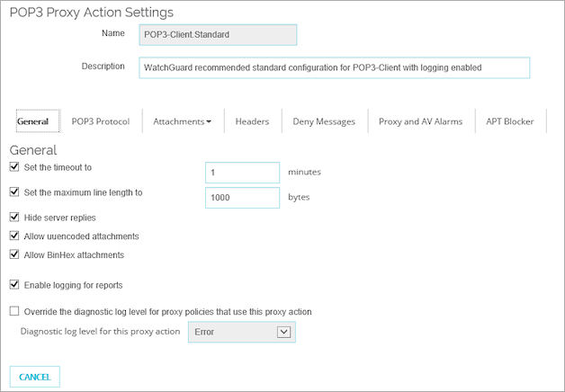Viewport: 565px width, 392px height.
Task: Switch to POP3 Protocol tab
Action: click(101, 121)
